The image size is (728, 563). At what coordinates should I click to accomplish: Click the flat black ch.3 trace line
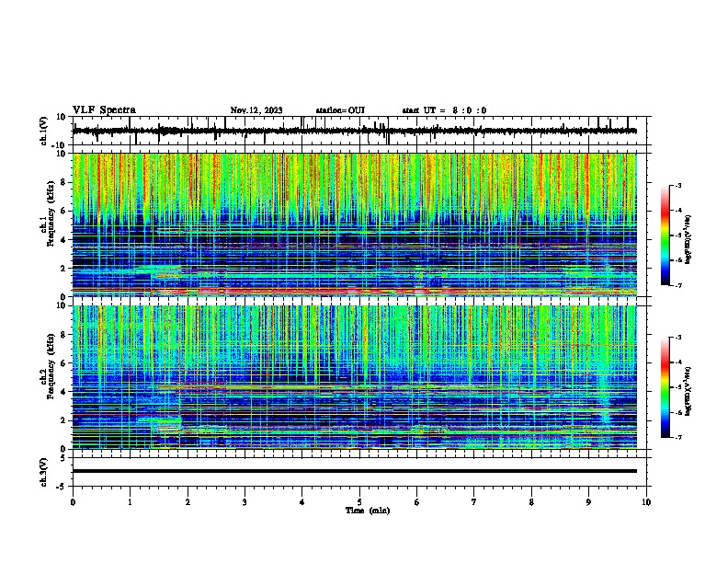click(x=355, y=471)
